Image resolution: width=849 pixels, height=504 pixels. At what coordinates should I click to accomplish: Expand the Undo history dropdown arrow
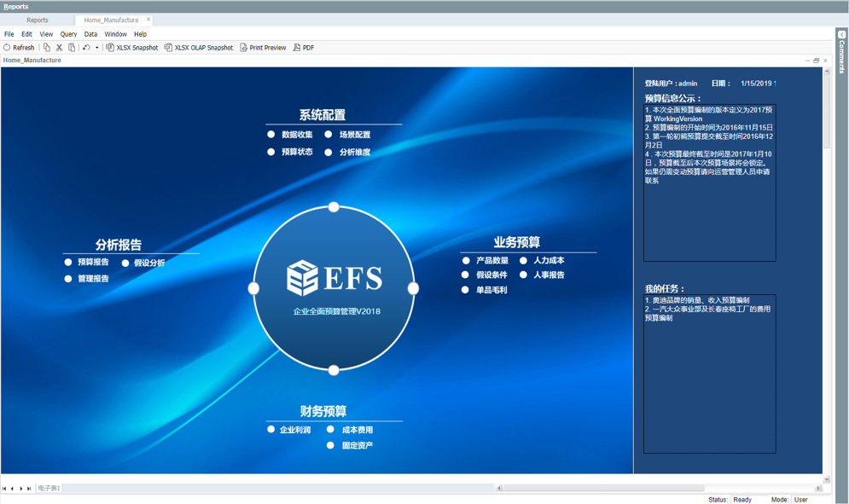pos(97,48)
